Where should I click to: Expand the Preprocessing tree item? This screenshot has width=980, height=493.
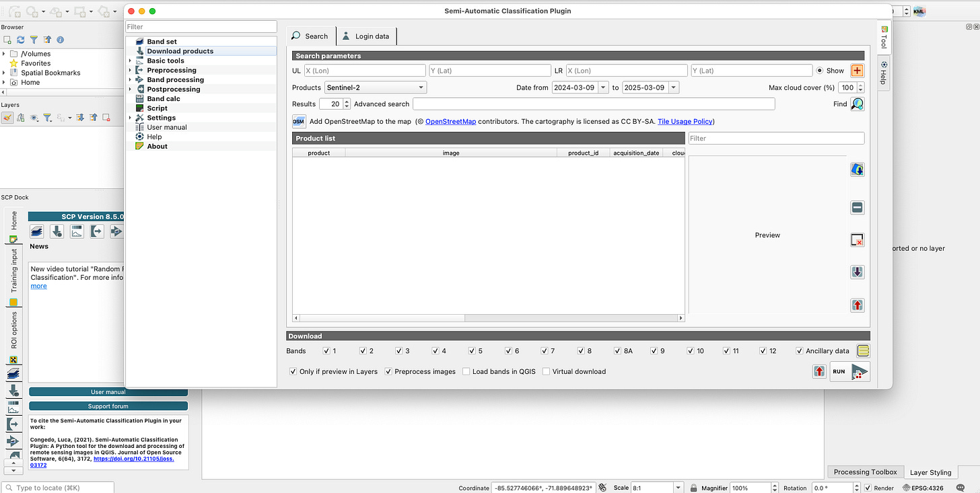pos(131,70)
